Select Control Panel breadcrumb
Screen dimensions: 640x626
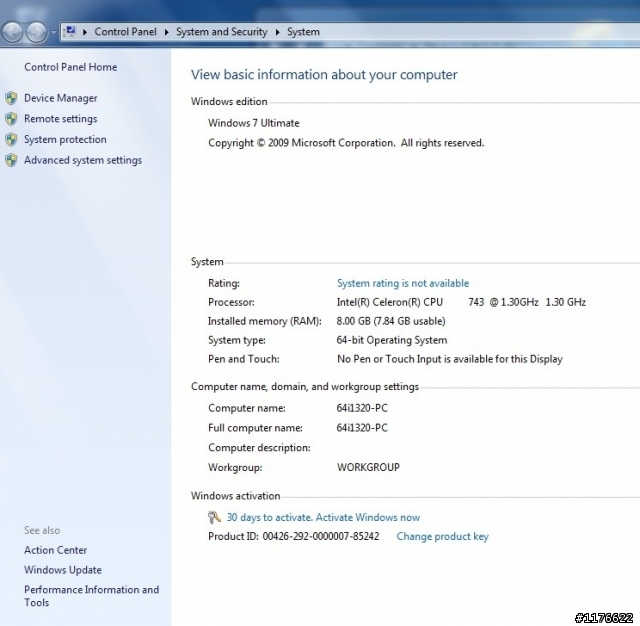coord(125,32)
